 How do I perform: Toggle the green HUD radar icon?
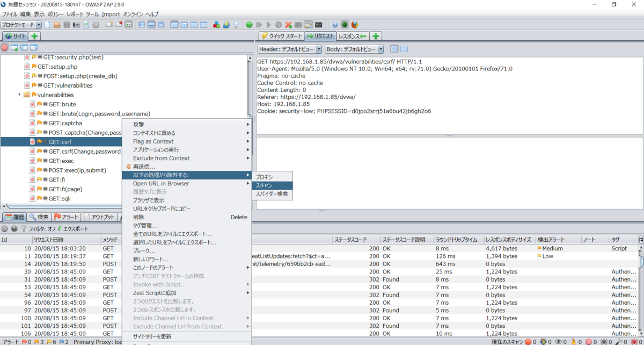pyautogui.click(x=345, y=25)
